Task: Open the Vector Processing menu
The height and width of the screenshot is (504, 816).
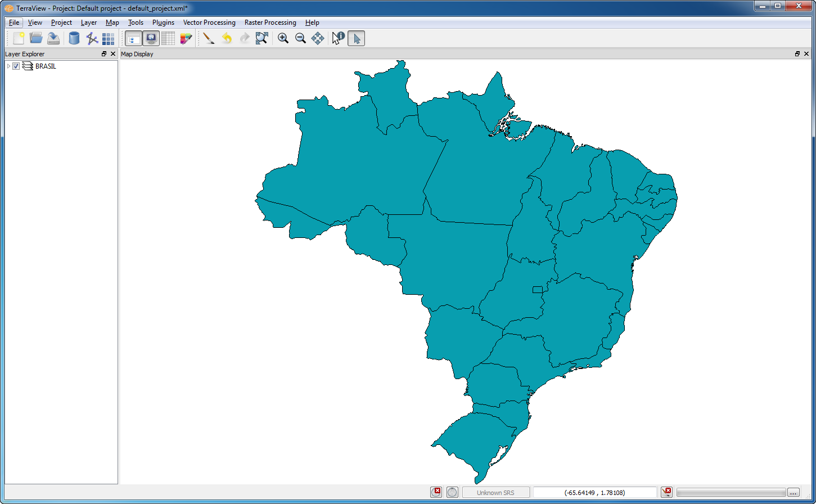Action: click(209, 22)
